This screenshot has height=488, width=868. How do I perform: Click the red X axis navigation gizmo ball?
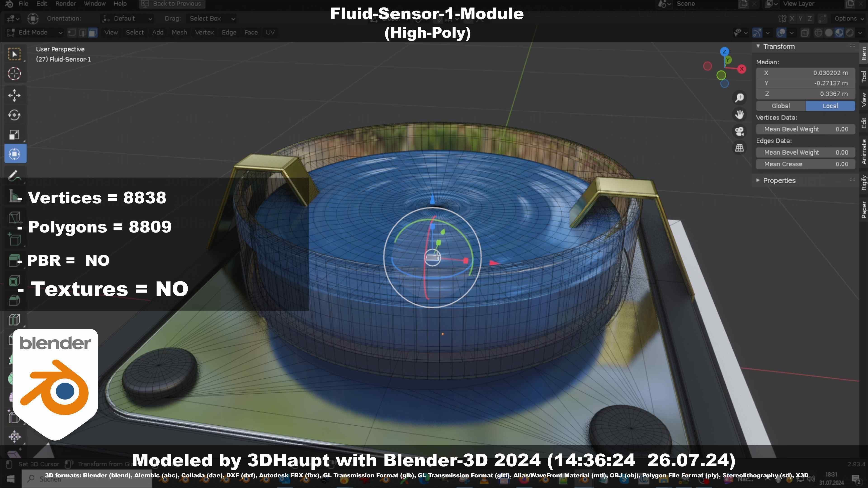(x=742, y=69)
